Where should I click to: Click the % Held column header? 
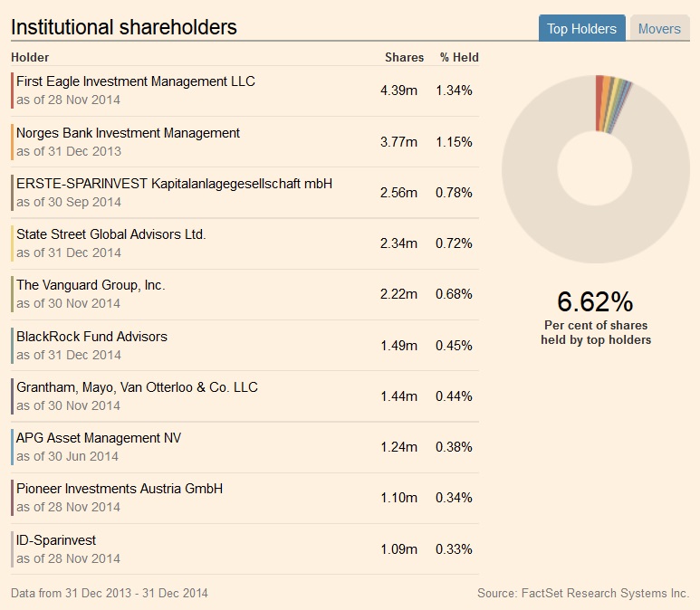click(x=459, y=57)
